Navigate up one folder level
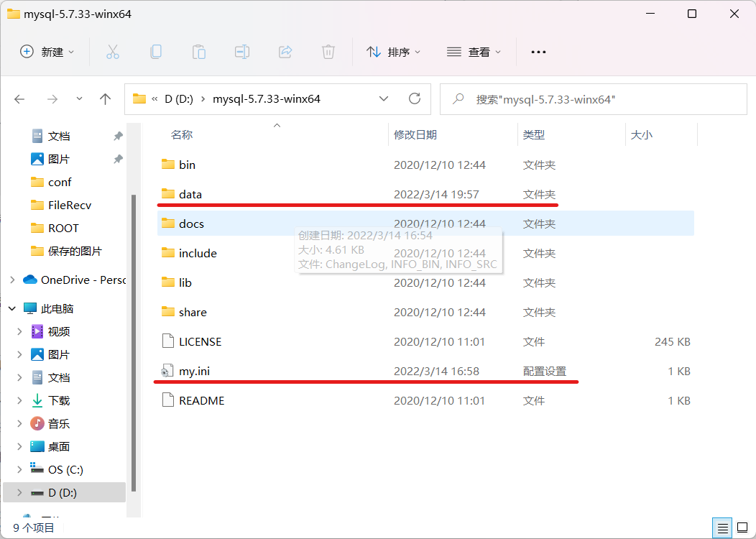This screenshot has width=756, height=539. click(105, 99)
